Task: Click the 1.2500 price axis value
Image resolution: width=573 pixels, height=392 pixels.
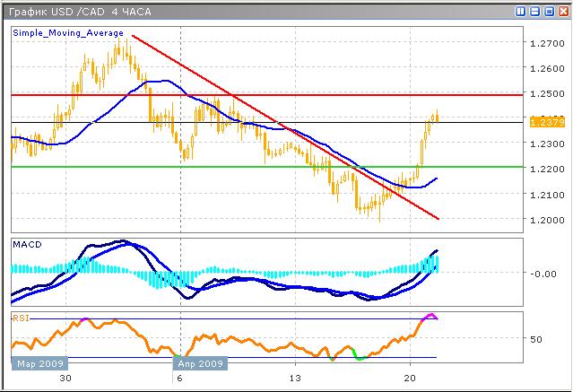Action: pyautogui.click(x=547, y=93)
